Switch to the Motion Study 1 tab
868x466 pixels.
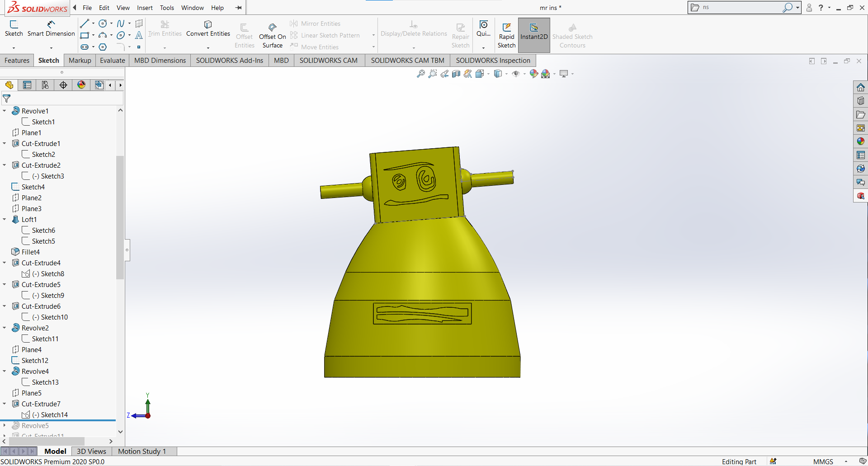tap(142, 451)
